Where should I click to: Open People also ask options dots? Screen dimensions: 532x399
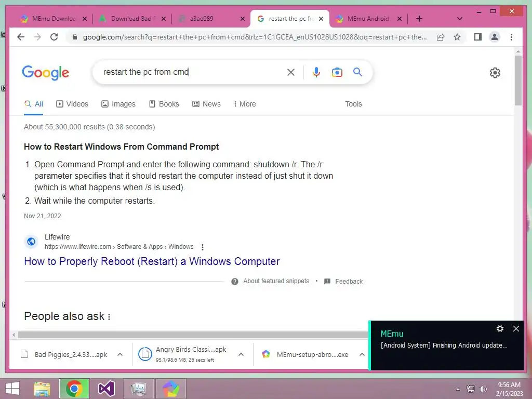coord(109,317)
